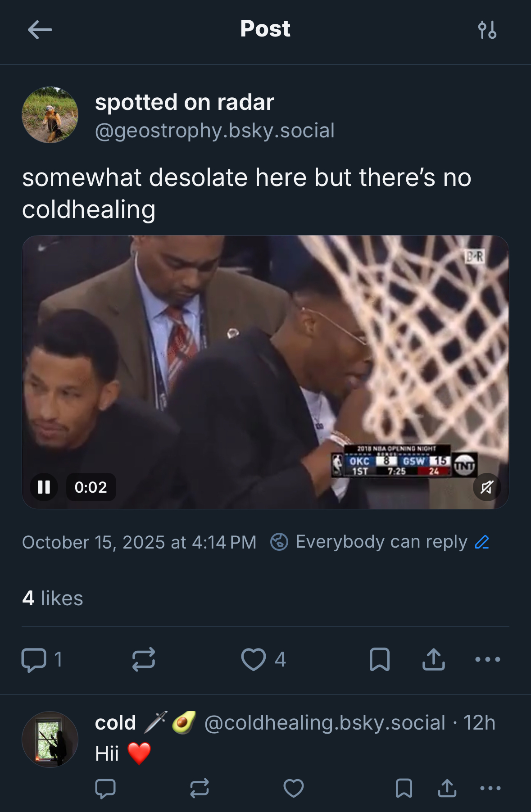View the list of 4 likes
Viewport: 531px width, 812px height.
pos(53,598)
